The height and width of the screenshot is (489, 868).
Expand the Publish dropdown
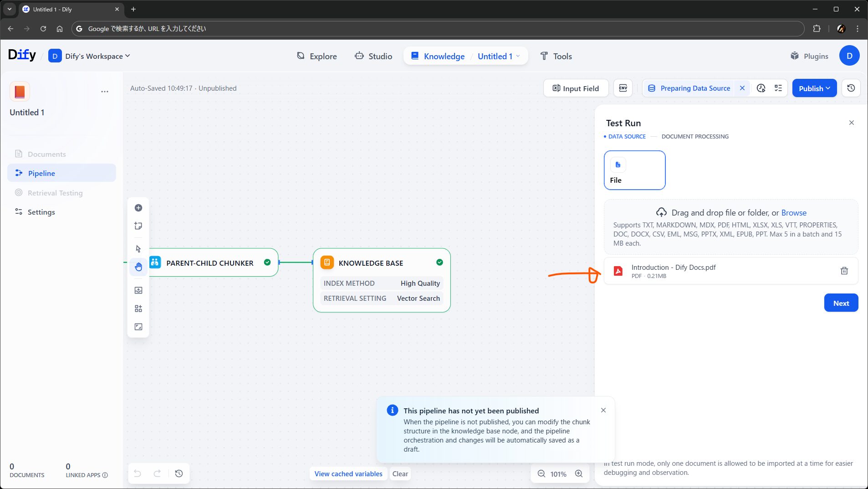(814, 88)
